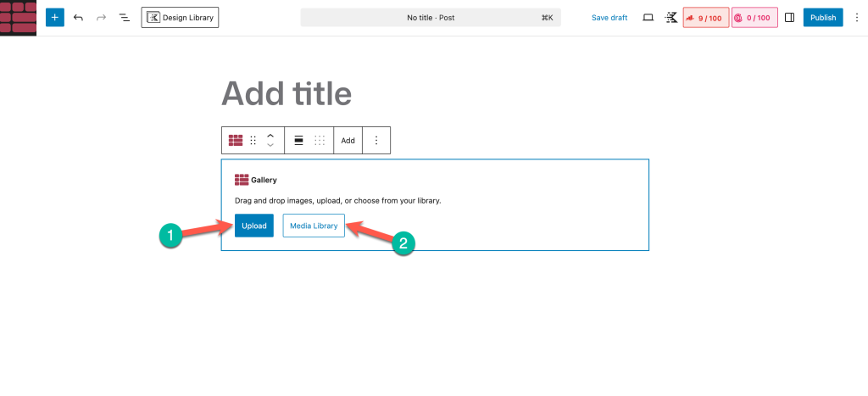
Task: Open the 0 / 100 content score badge
Action: (754, 17)
